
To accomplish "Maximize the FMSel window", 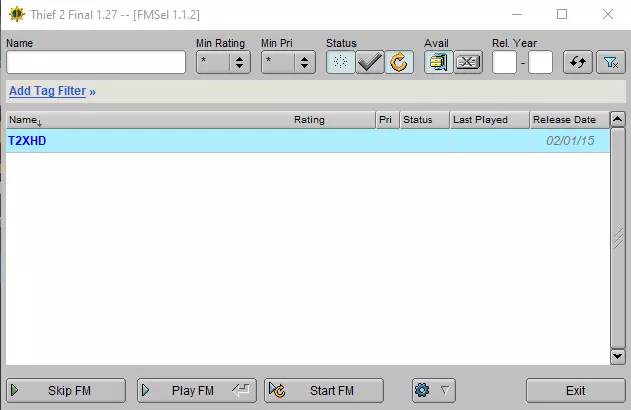I will tap(562, 14).
